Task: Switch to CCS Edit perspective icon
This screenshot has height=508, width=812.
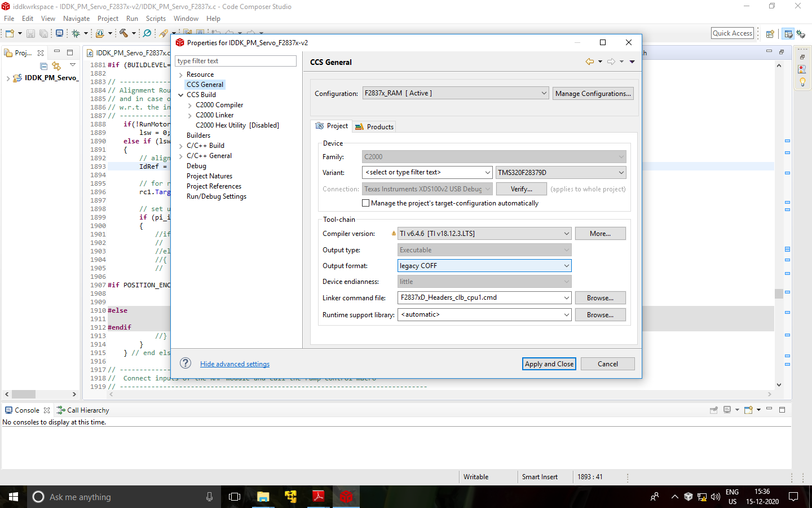Action: point(788,34)
